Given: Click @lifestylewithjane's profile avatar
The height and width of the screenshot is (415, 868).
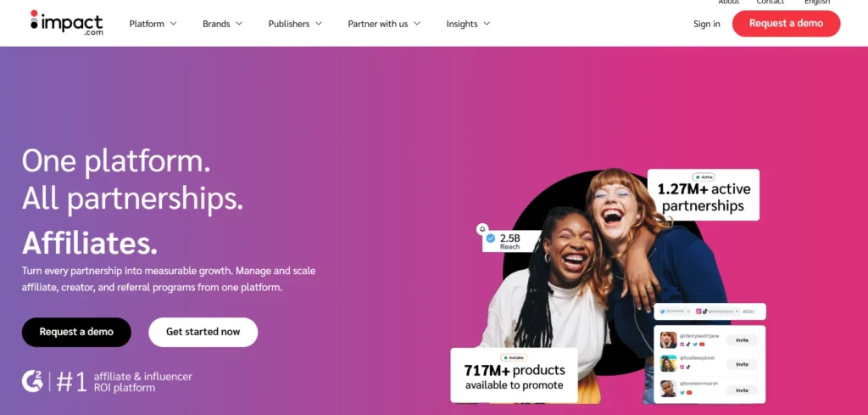Looking at the screenshot, I should [668, 339].
